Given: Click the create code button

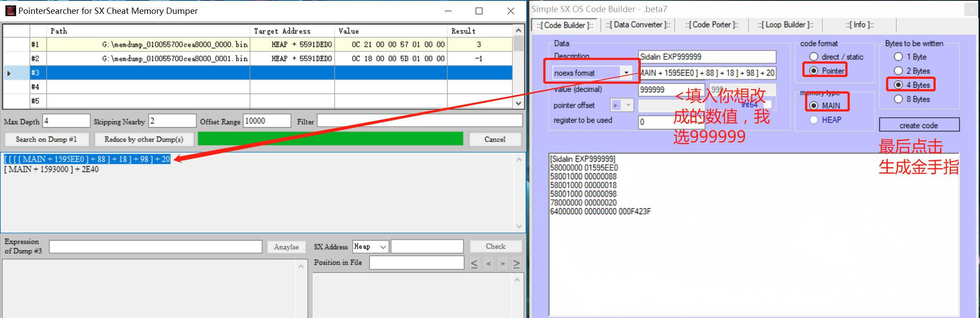Looking at the screenshot, I should pyautogui.click(x=919, y=125).
